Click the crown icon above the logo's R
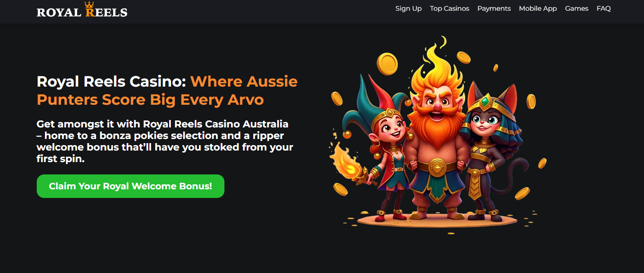 pyautogui.click(x=90, y=5)
